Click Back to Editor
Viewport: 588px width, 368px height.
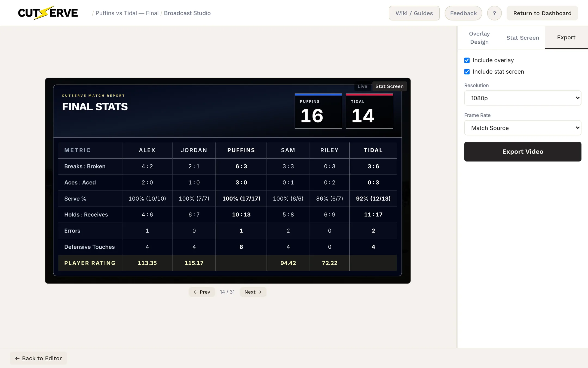tap(38, 358)
